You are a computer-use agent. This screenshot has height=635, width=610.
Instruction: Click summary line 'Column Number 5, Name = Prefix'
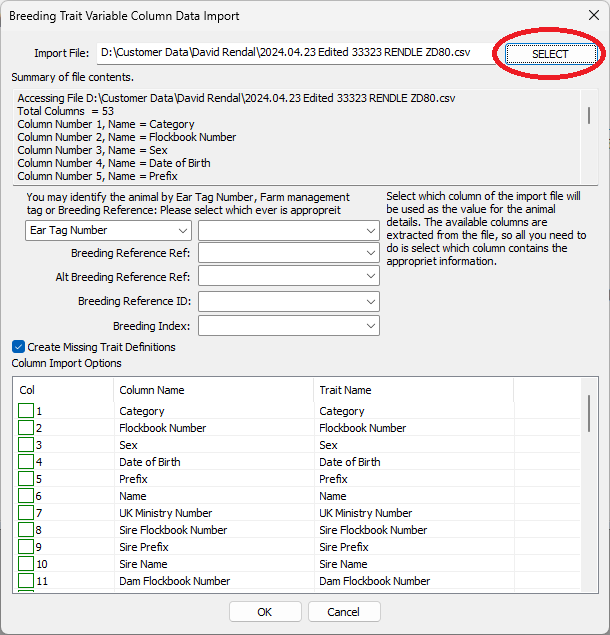point(97,176)
